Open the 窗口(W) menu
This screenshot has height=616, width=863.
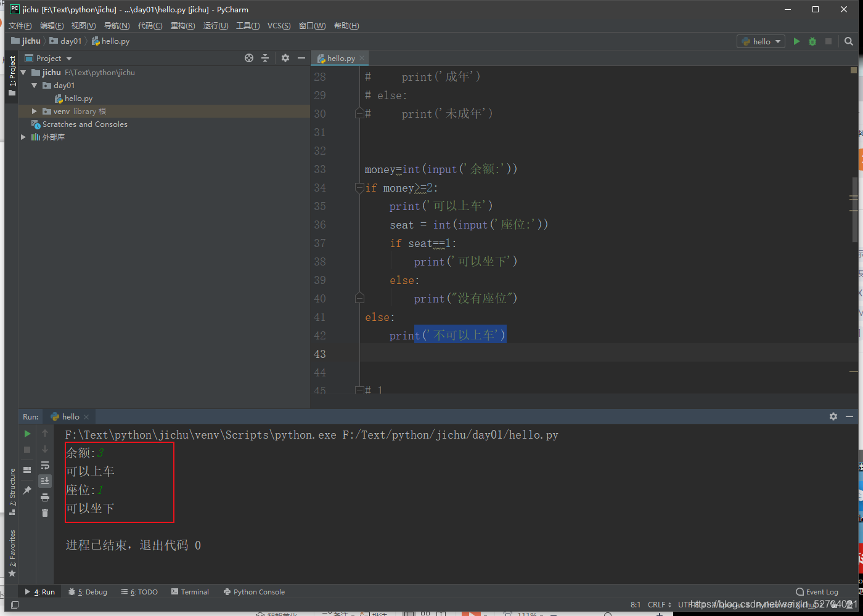click(313, 25)
